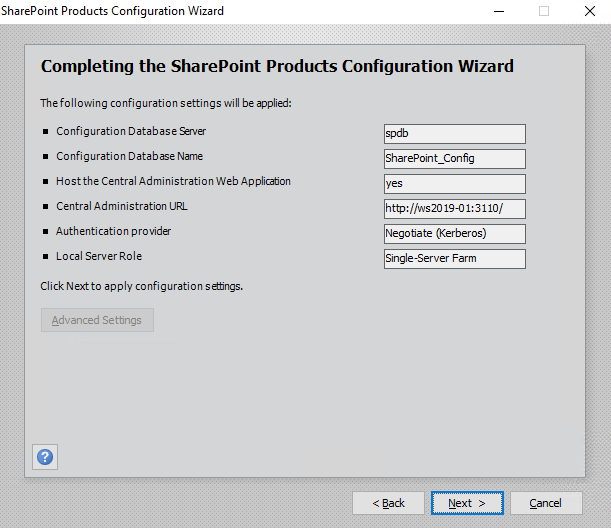Image resolution: width=611 pixels, height=528 pixels.
Task: Click the Next button to apply settings
Action: (467, 503)
